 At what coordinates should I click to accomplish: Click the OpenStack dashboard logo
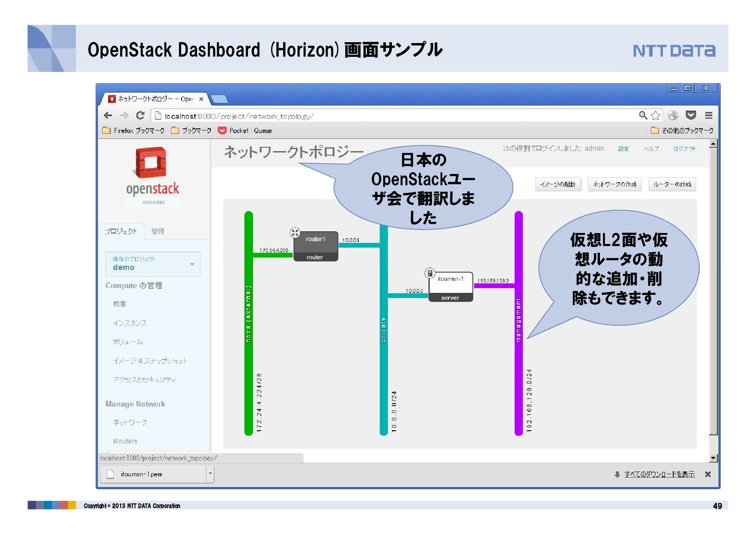pos(153,177)
